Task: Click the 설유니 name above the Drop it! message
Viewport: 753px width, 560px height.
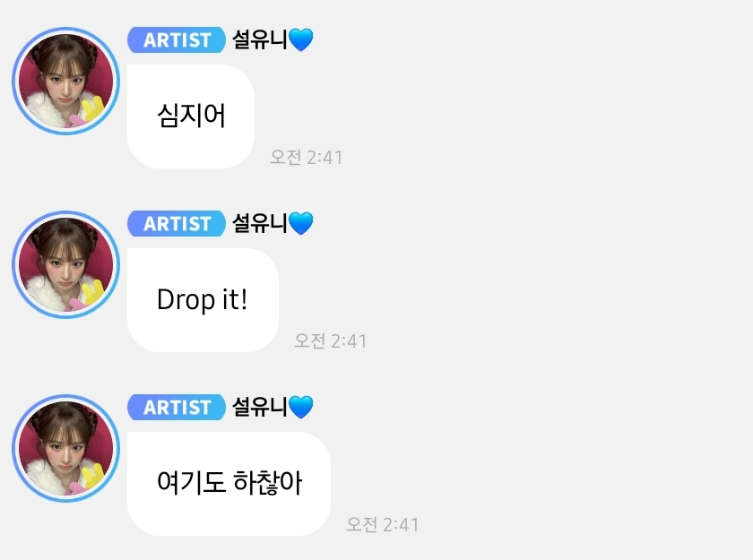Action: tap(260, 223)
